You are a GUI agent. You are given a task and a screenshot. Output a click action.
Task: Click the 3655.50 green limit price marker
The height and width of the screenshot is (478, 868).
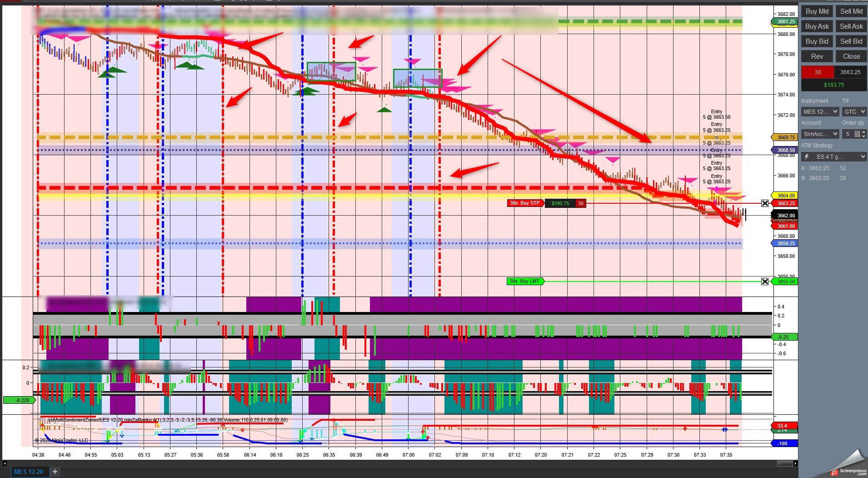point(785,282)
